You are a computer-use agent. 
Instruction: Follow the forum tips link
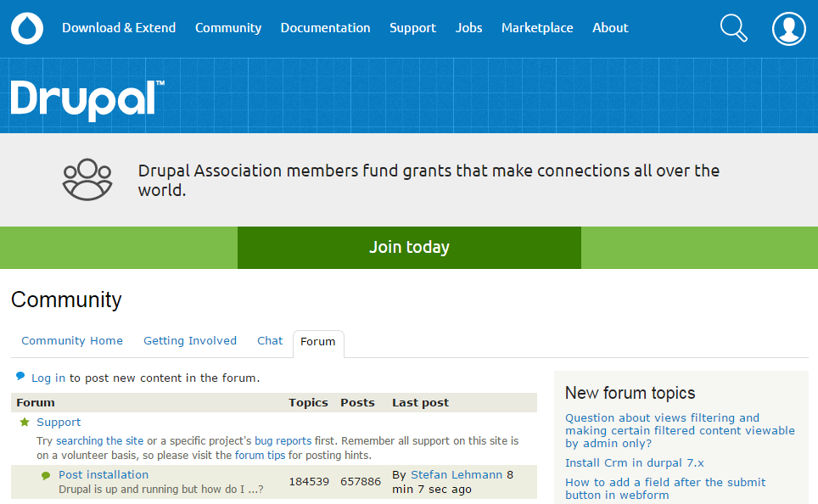[260, 456]
